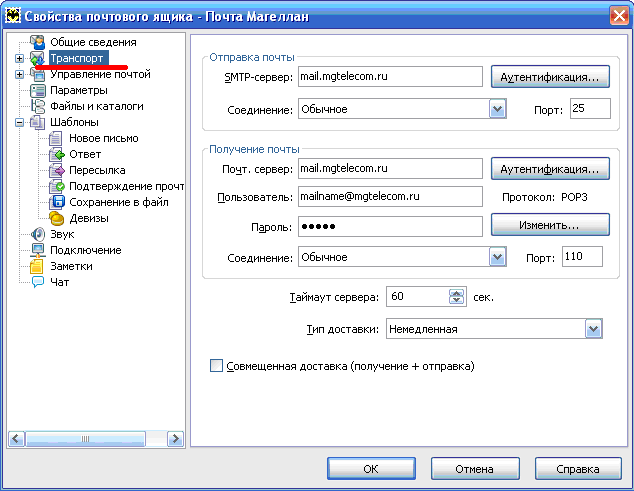The width and height of the screenshot is (634, 491).
Task: Click the bat icon in title bar
Action: (x=13, y=16)
